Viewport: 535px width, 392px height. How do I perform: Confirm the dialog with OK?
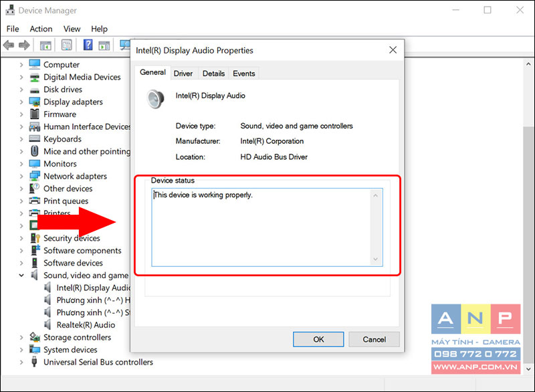(318, 339)
